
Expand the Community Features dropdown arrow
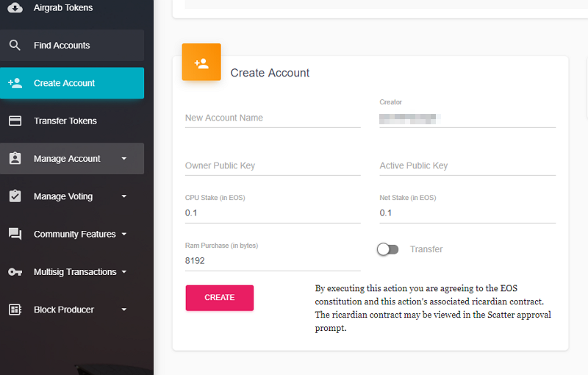(123, 234)
